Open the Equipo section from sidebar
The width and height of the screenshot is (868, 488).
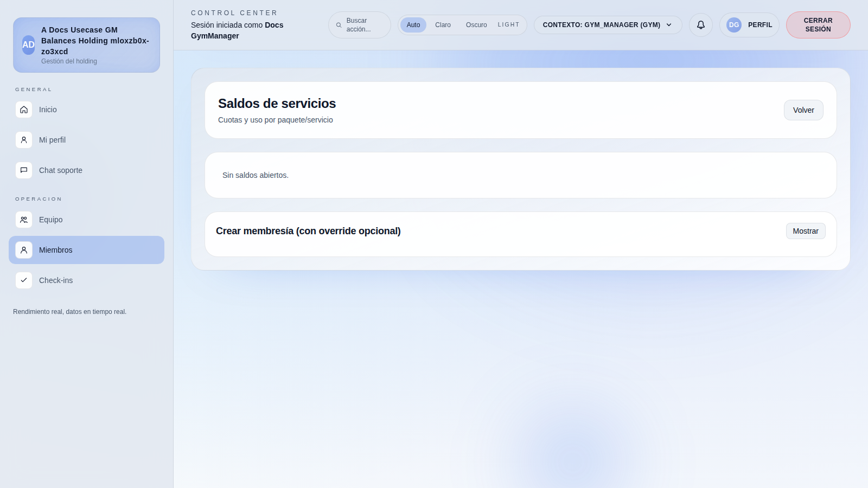(51, 220)
